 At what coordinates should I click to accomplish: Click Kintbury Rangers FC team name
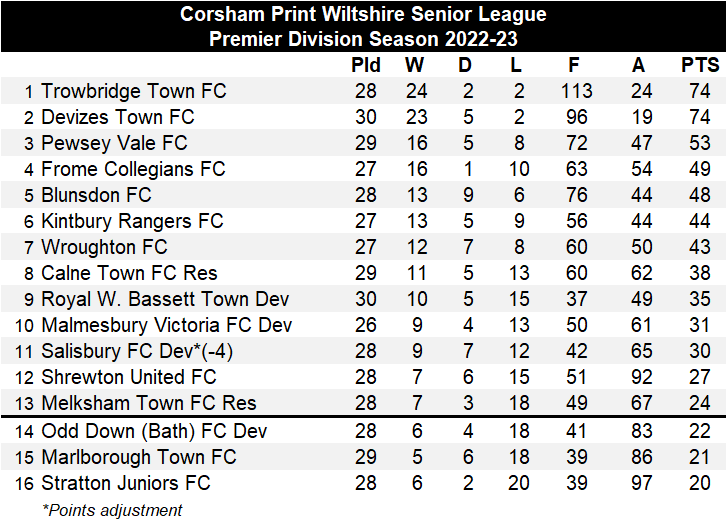pyautogui.click(x=132, y=221)
